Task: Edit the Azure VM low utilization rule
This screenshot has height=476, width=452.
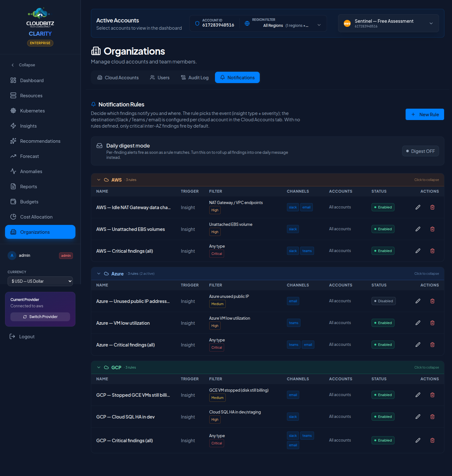Action: [x=418, y=323]
